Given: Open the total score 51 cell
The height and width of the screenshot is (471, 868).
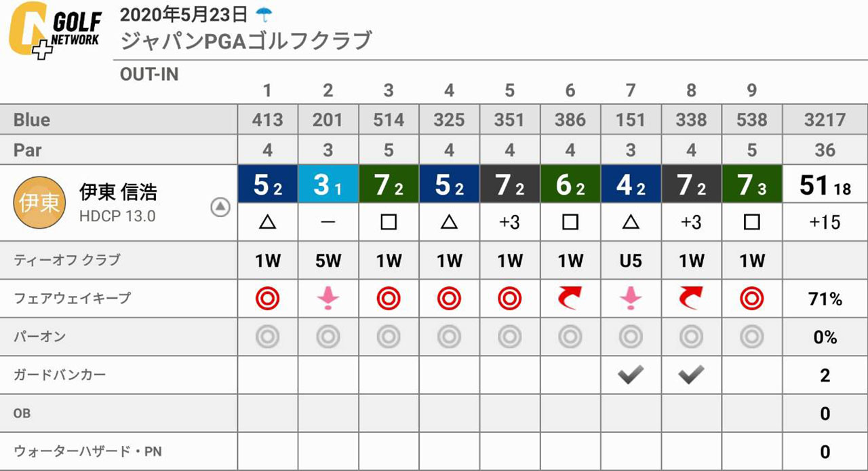Looking at the screenshot, I should 825,184.
